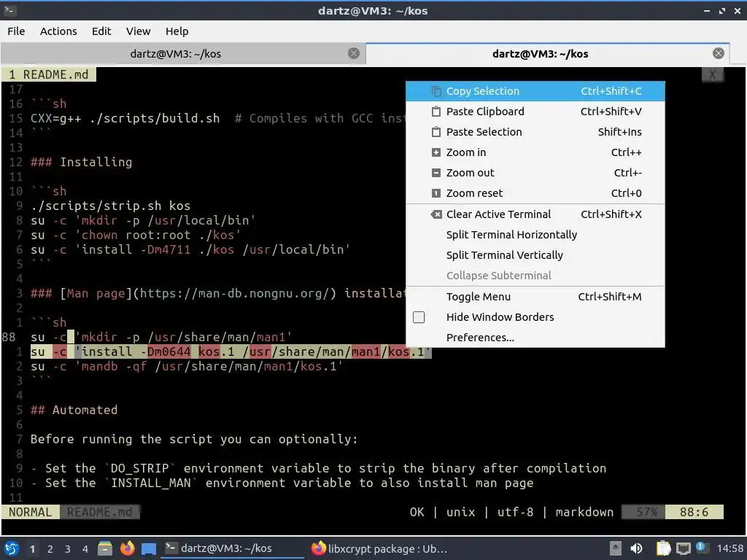Choose Clear Active Terminal
This screenshot has width=747, height=560.
point(535,214)
